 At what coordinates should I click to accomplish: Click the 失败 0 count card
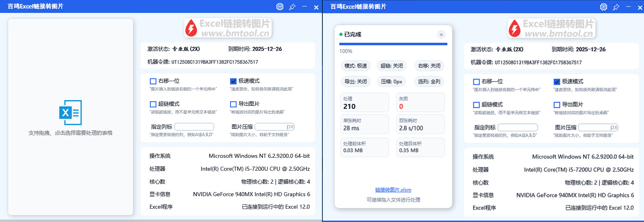pos(420,103)
